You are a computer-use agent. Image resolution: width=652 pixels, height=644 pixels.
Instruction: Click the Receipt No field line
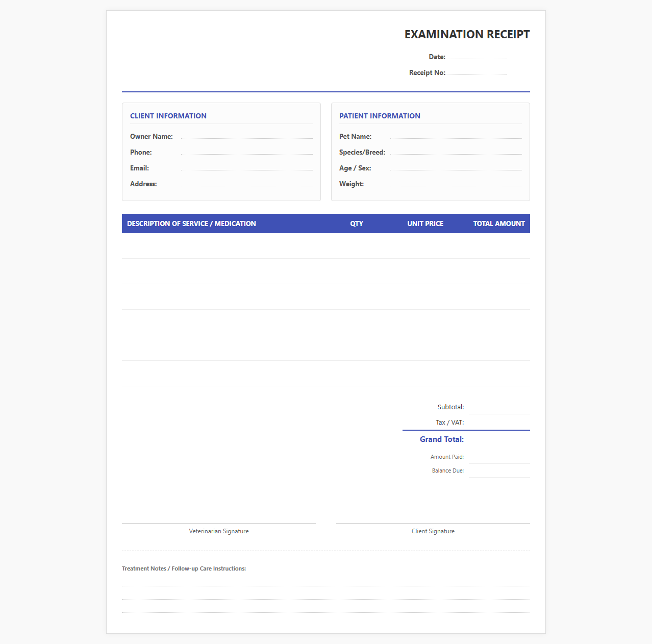click(476, 71)
